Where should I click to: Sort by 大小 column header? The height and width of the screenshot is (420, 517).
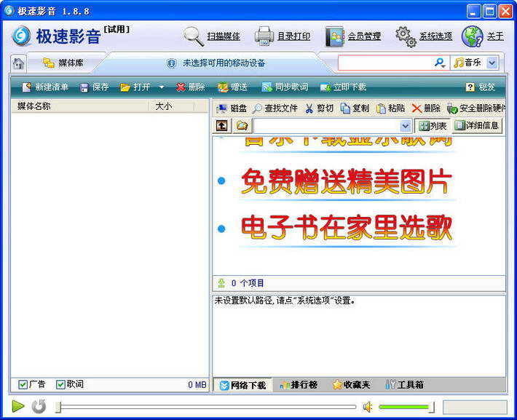[171, 106]
